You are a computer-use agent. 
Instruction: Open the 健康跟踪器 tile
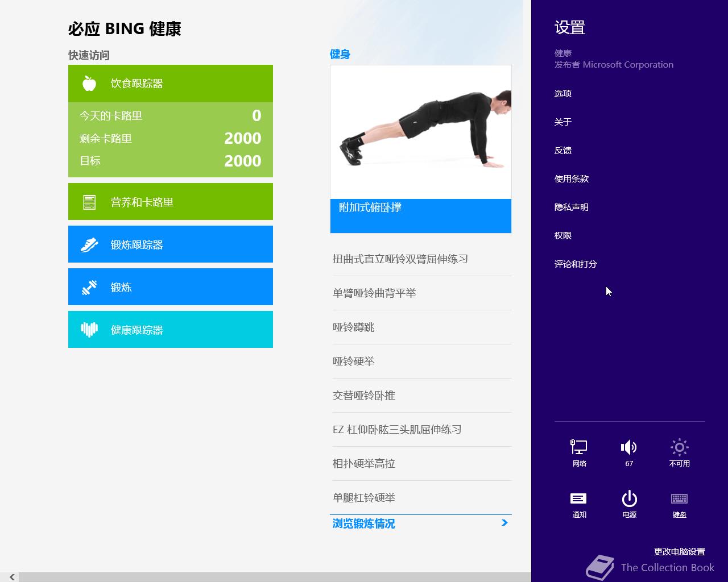click(171, 330)
